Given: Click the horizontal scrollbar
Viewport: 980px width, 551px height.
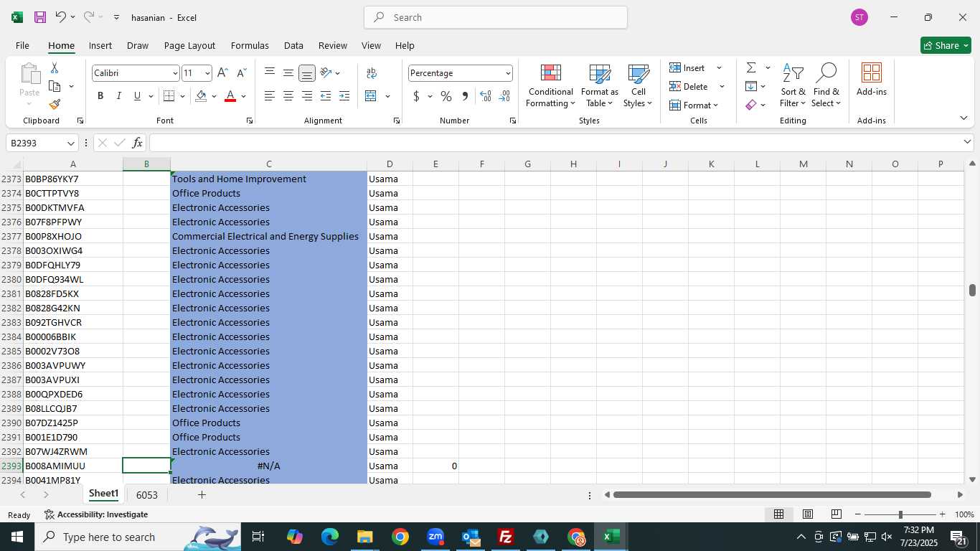Looking at the screenshot, I should 772,495.
